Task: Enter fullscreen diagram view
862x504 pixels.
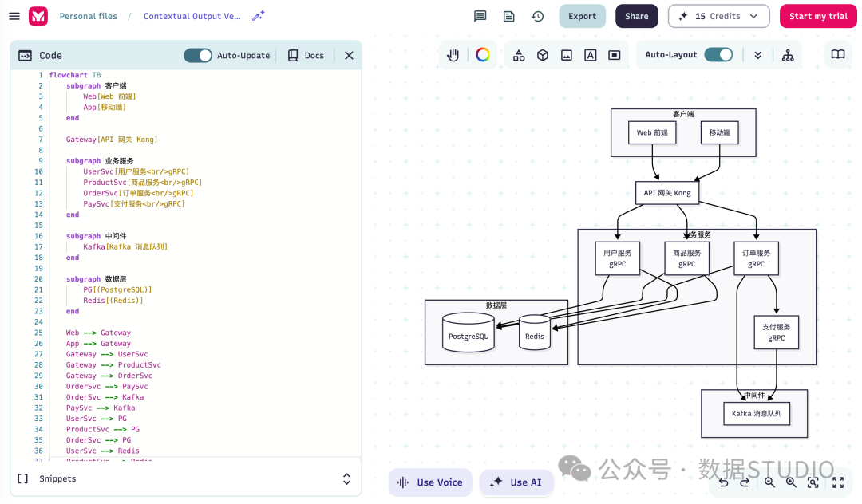Action: [838, 482]
